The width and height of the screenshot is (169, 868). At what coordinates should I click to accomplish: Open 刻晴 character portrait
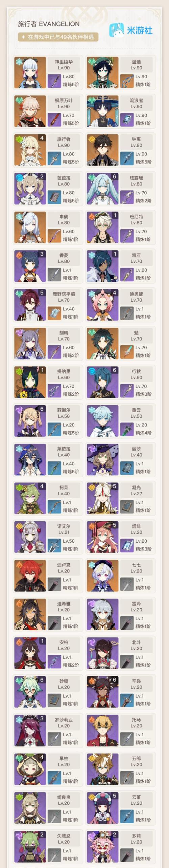click(30, 343)
